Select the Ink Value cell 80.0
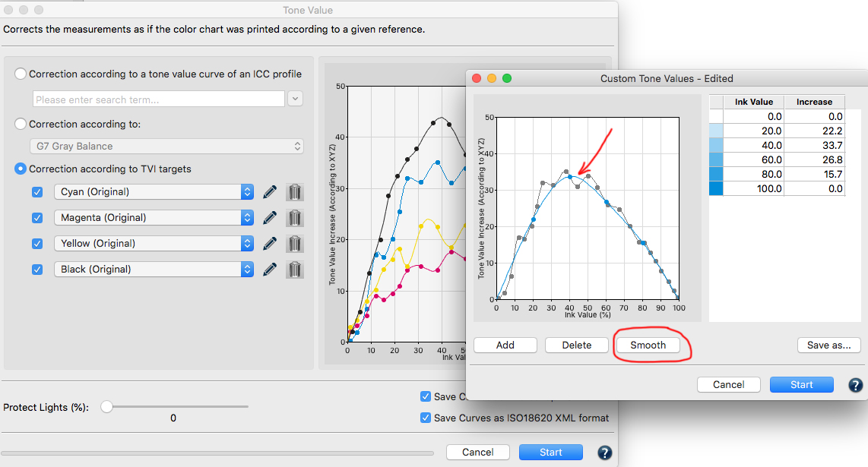868x467 pixels. click(x=754, y=175)
